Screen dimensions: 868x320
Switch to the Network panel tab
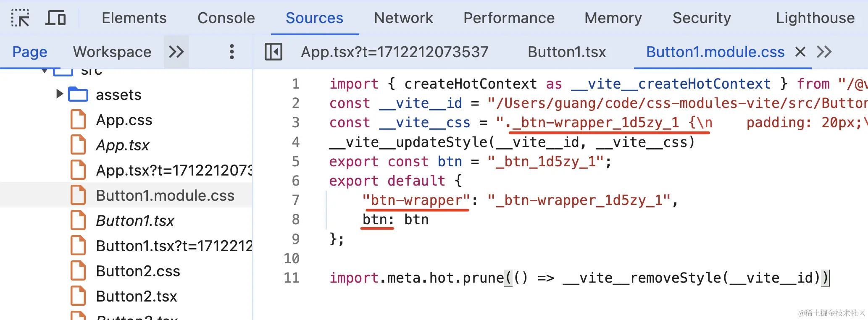[403, 18]
